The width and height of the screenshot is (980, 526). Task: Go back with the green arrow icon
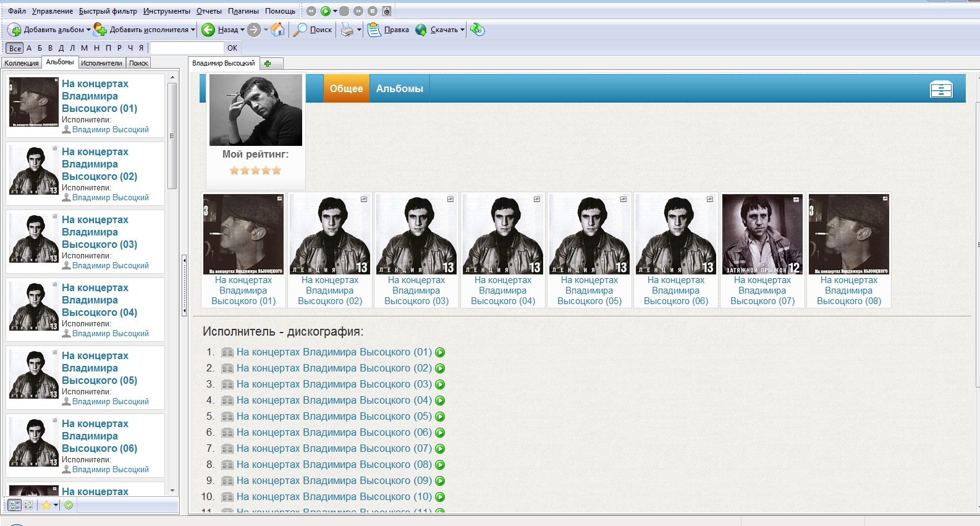click(208, 30)
